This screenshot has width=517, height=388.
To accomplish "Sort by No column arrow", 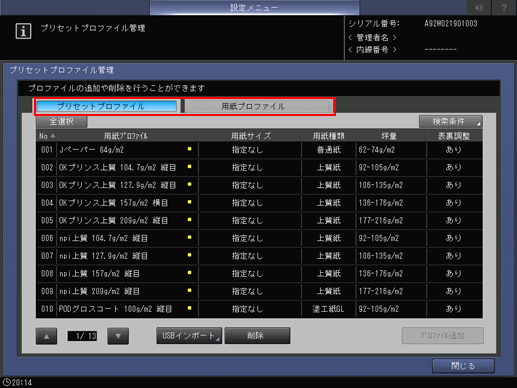I will (x=53, y=136).
